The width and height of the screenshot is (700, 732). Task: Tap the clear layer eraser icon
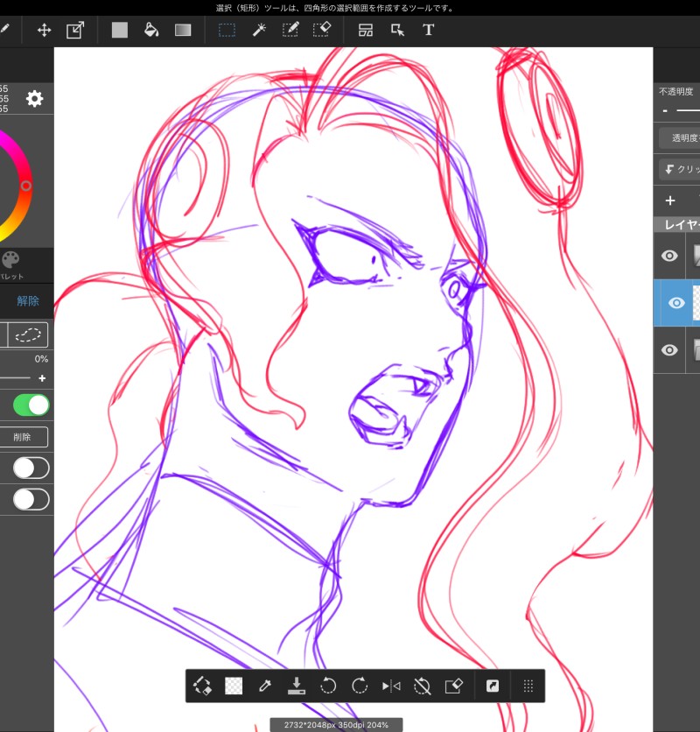[454, 686]
